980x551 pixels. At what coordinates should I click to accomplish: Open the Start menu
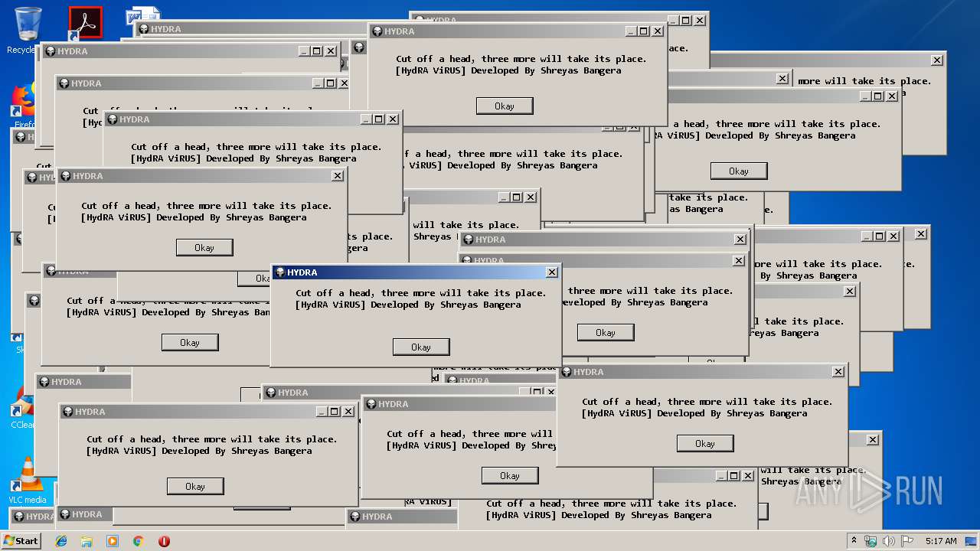(x=21, y=540)
